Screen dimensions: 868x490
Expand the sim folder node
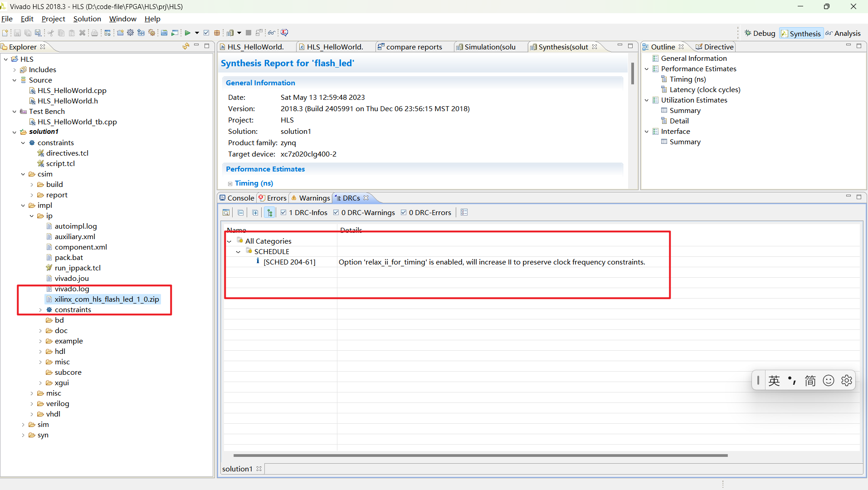[23, 425]
